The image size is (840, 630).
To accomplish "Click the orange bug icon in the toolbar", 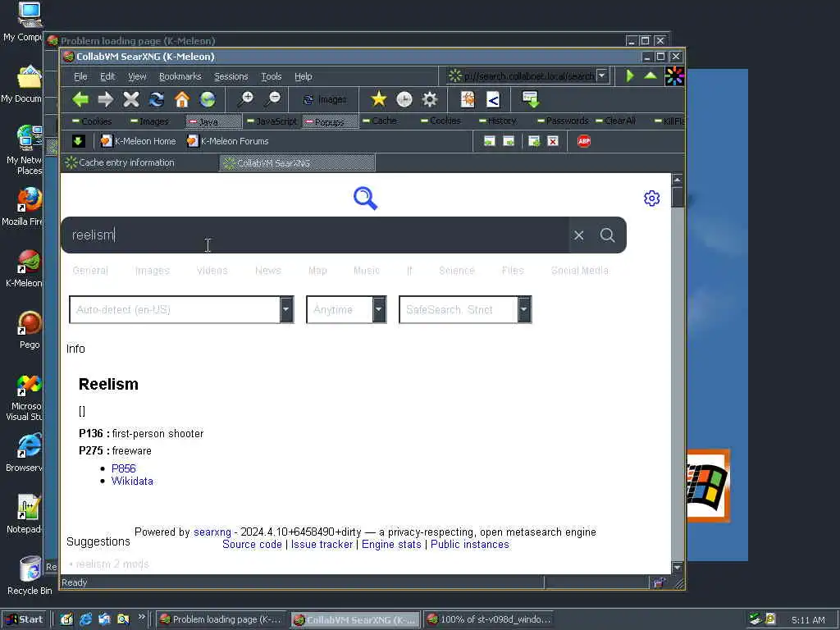I will 468,99.
